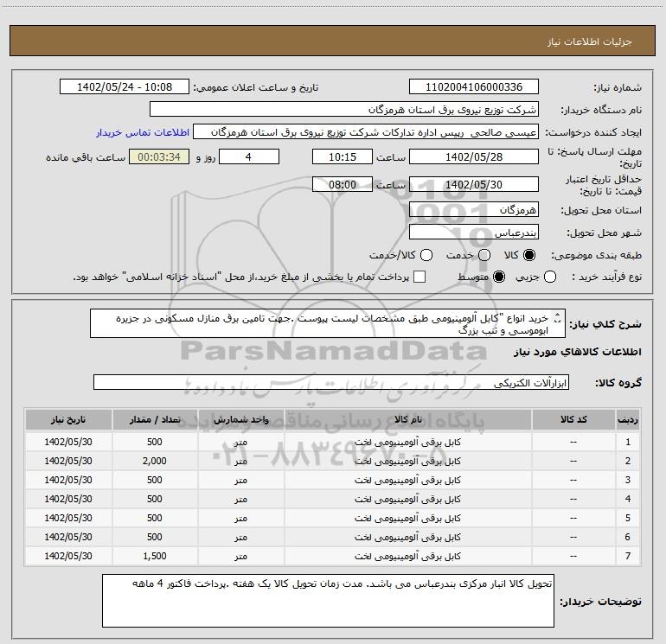
Task: Click the description box scroll arrows
Action: [558, 317]
